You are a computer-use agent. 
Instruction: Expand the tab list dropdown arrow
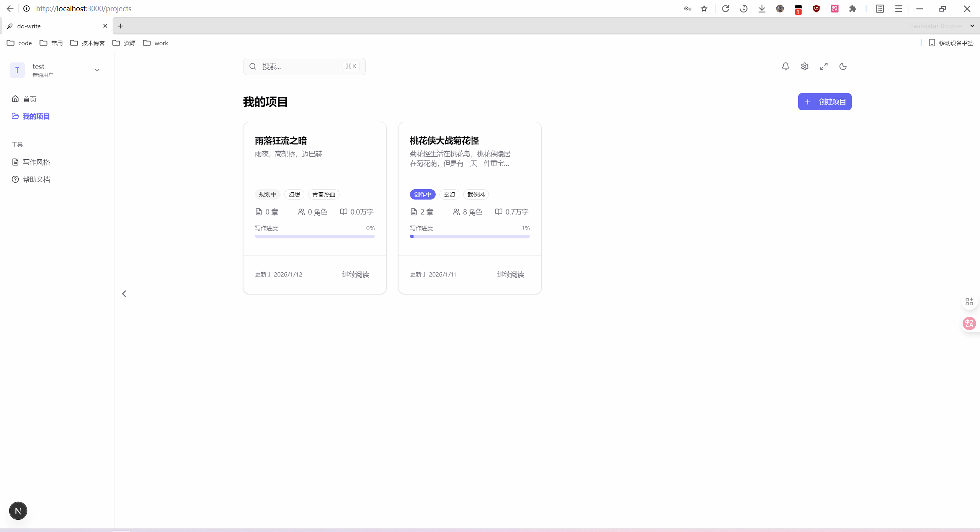point(972,26)
